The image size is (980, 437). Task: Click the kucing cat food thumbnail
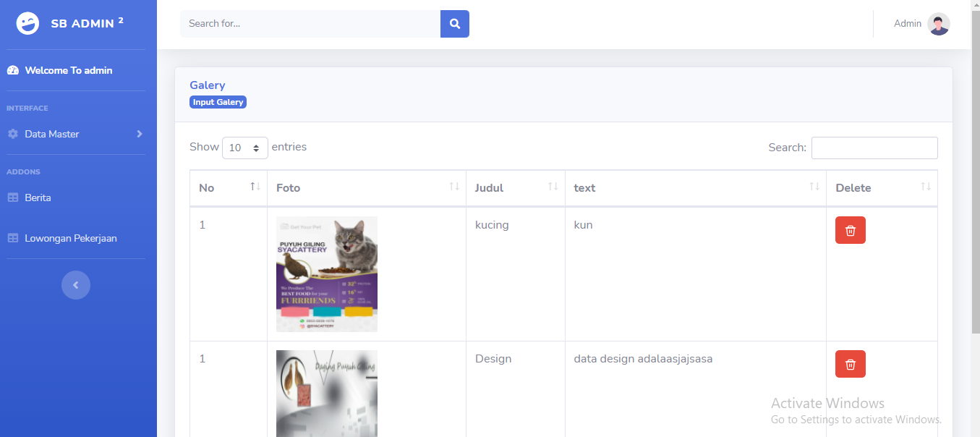click(x=327, y=274)
